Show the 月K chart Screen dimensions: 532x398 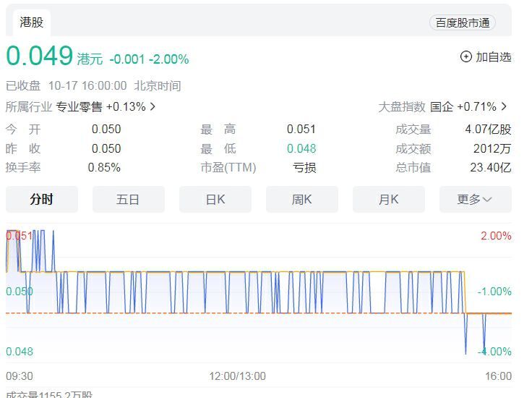pos(388,200)
